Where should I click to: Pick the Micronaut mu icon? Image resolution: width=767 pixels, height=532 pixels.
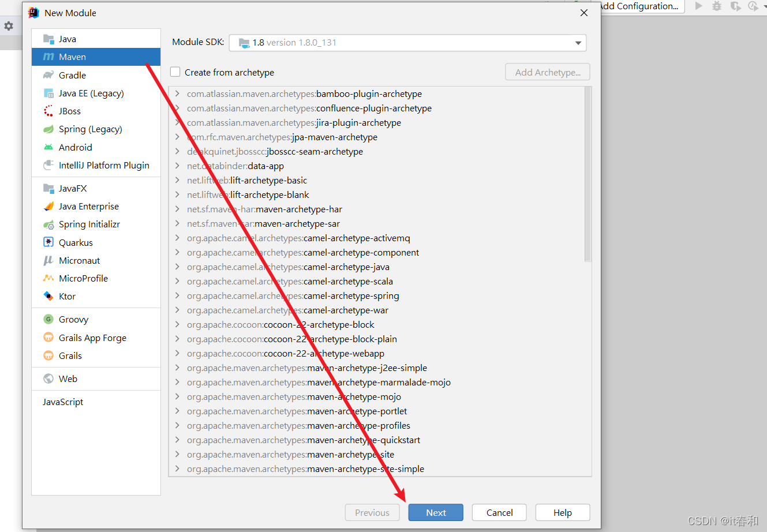coord(48,261)
